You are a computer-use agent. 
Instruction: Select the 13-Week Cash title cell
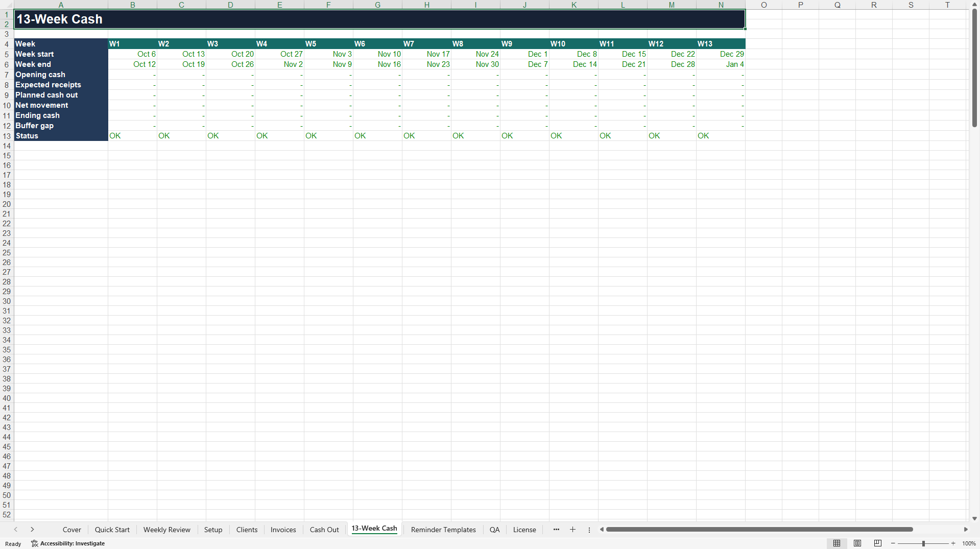tap(379, 19)
